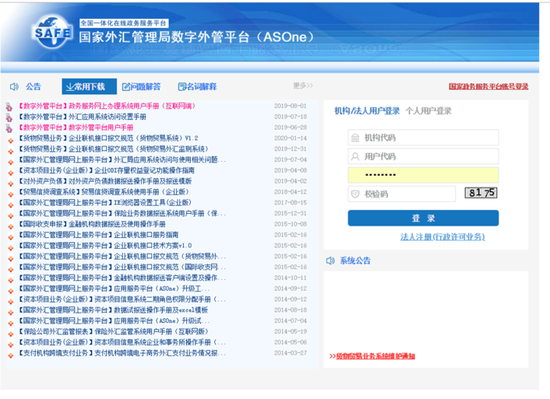550x399 pixels.
Task: Click the 公告 speaker icon
Action: point(14,87)
